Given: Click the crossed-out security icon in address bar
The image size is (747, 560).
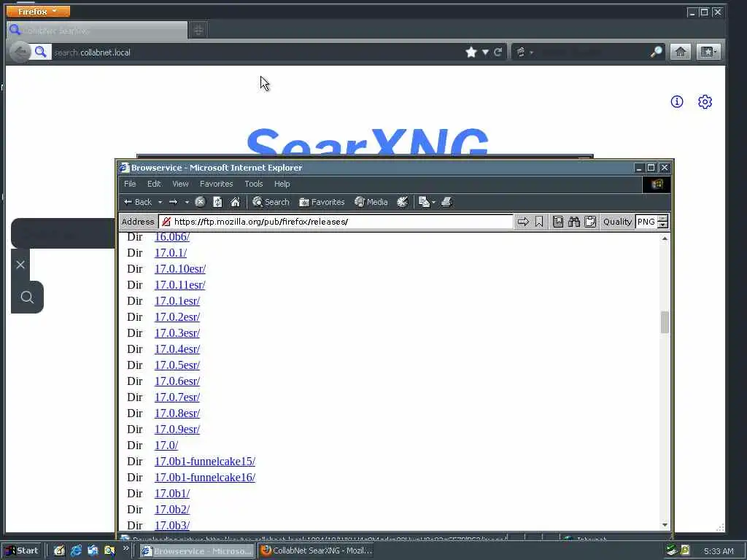Looking at the screenshot, I should click(x=166, y=222).
